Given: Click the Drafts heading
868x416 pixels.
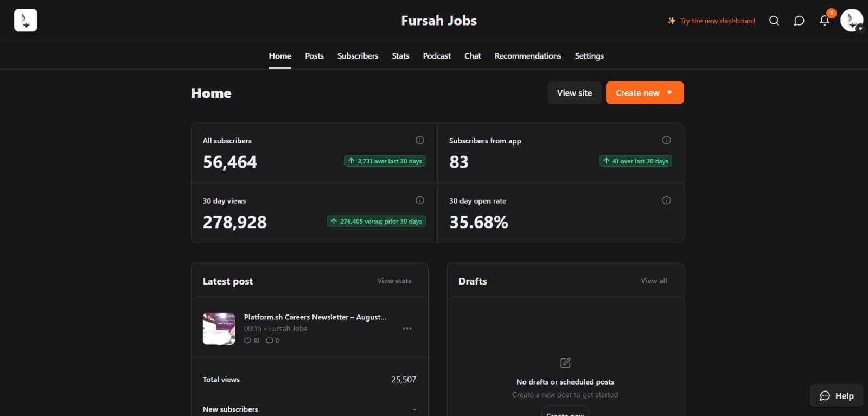Looking at the screenshot, I should [x=473, y=281].
